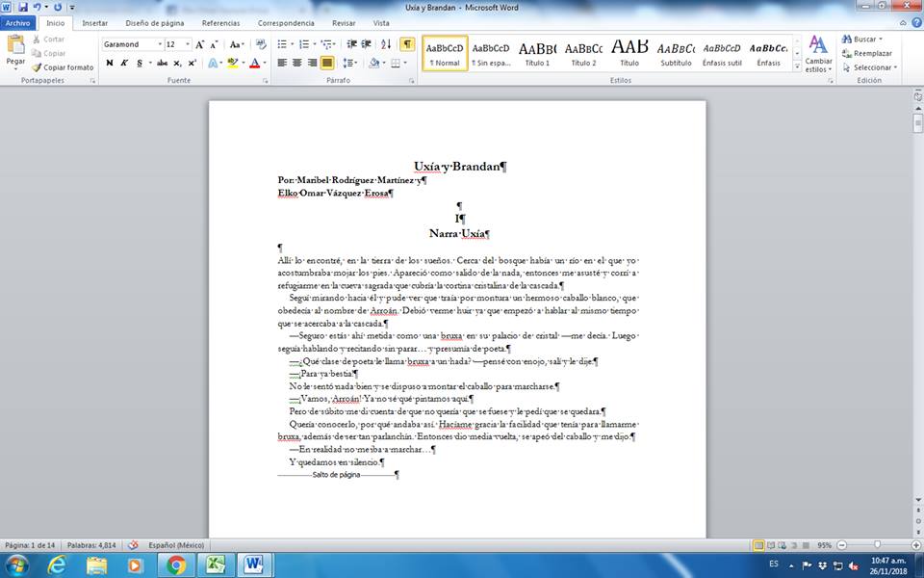Open the Diseño de página tab
Screen dimensions: 924x578
[155, 22]
